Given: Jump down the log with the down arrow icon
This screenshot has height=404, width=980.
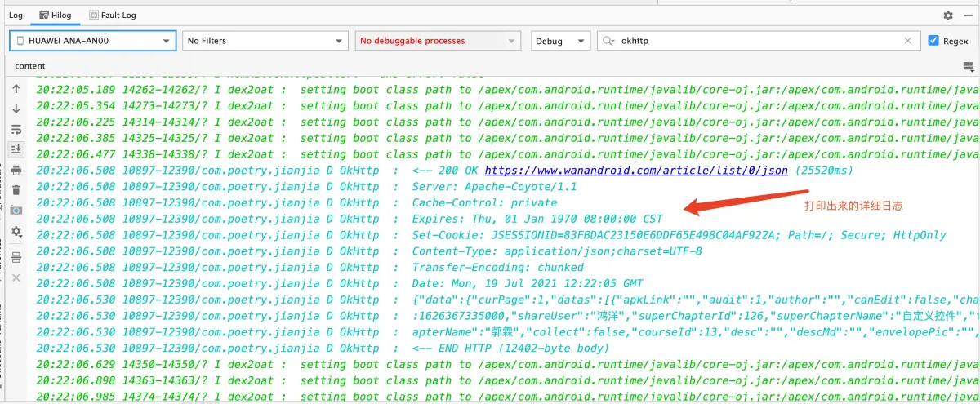Looking at the screenshot, I should pos(16,109).
